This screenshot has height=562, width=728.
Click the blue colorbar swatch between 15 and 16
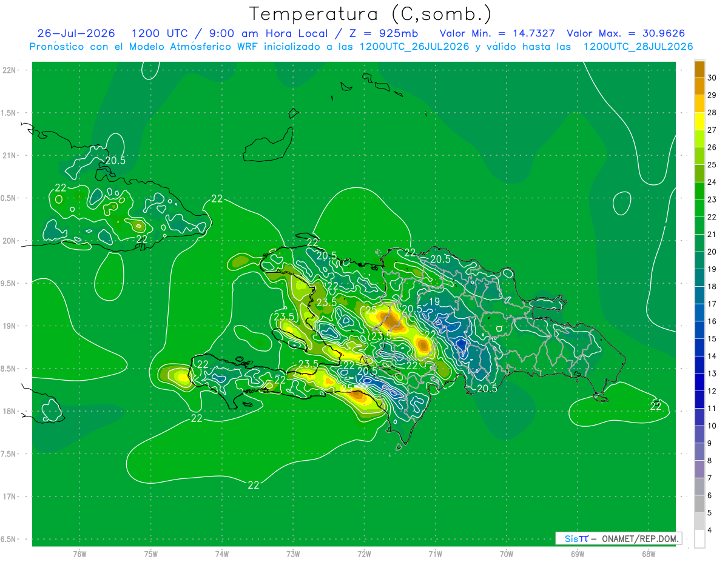tap(699, 330)
